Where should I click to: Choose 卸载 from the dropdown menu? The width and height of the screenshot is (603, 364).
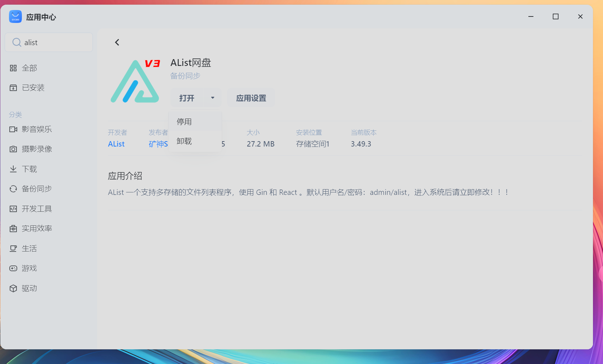(x=195, y=141)
